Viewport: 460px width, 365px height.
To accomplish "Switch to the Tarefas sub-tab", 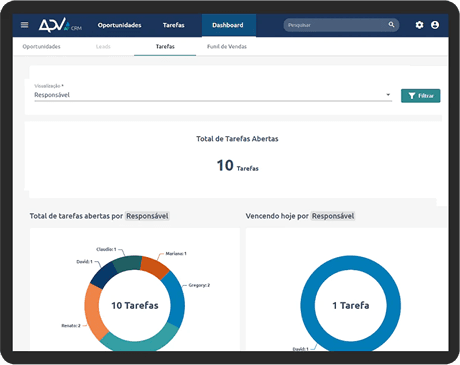I will tap(165, 47).
